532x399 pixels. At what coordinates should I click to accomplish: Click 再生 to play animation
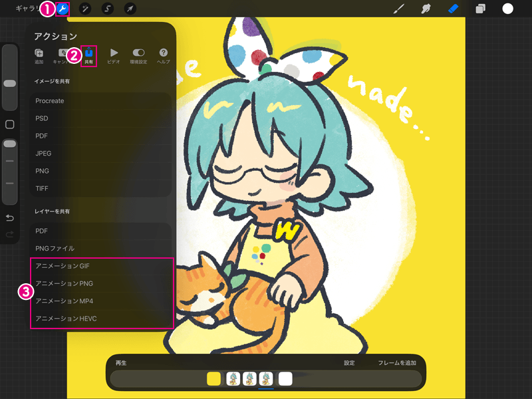121,363
